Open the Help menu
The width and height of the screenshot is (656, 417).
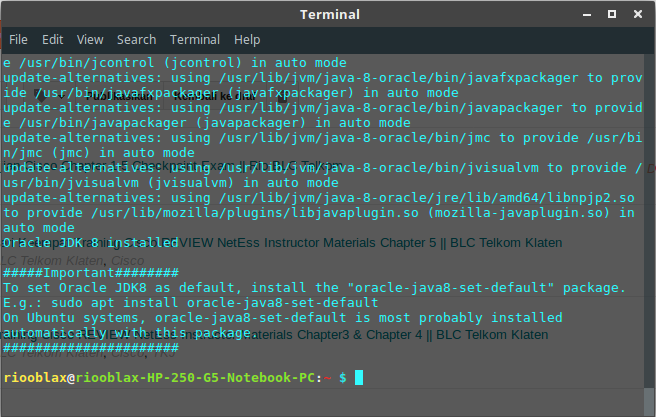tap(247, 40)
